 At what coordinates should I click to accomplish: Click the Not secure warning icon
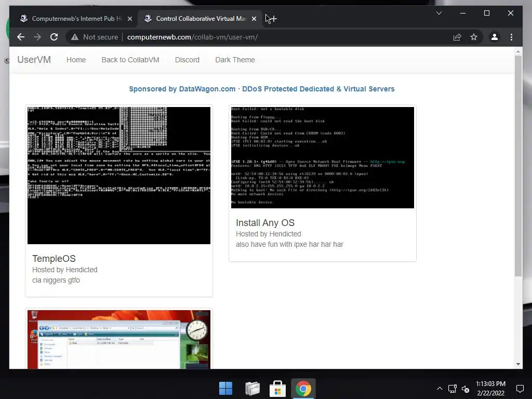click(x=75, y=37)
